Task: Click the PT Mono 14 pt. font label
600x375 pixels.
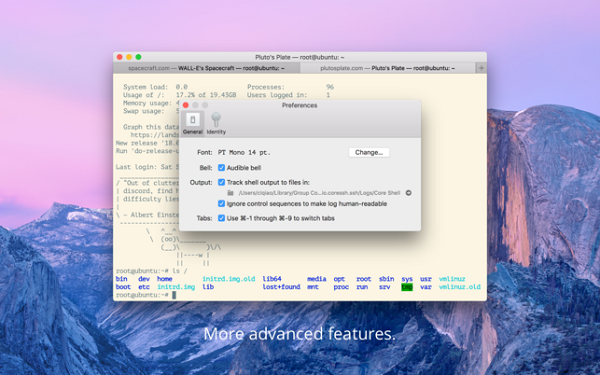Action: 244,152
